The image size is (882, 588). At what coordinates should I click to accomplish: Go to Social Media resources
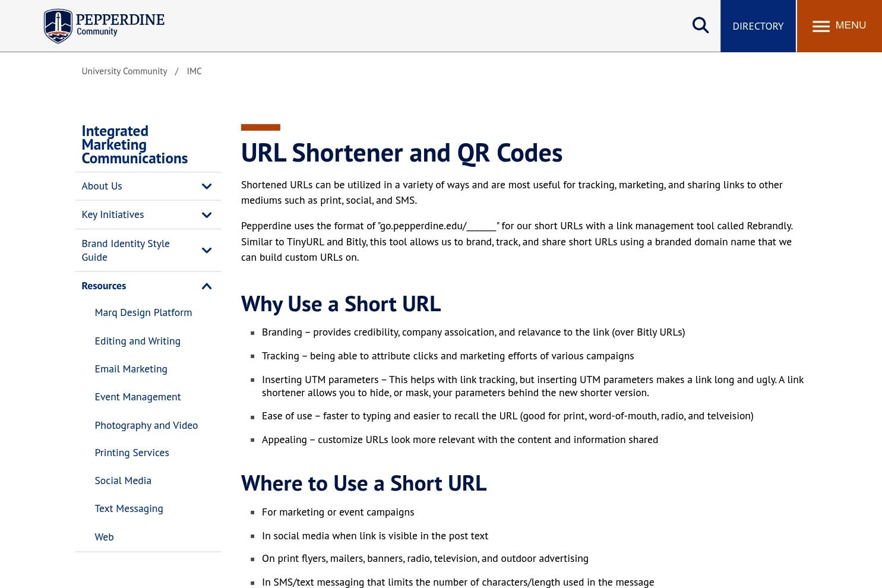[x=123, y=480]
